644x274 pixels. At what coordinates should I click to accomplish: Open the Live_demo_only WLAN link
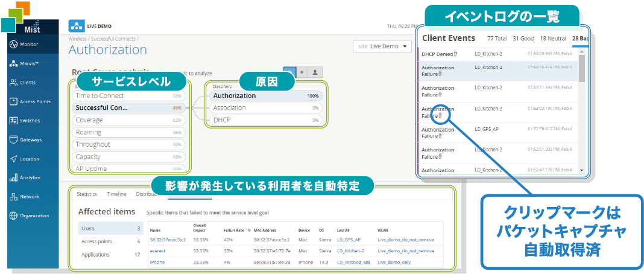click(394, 262)
